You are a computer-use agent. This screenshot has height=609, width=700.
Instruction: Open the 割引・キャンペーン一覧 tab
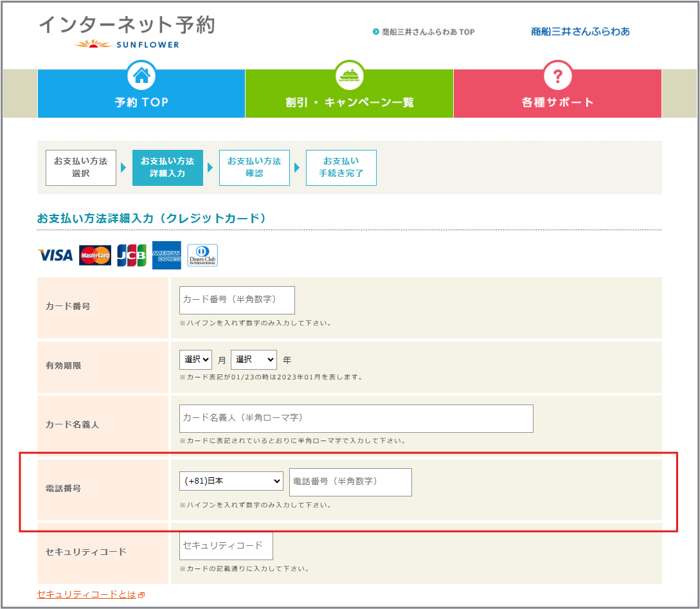pyautogui.click(x=349, y=102)
